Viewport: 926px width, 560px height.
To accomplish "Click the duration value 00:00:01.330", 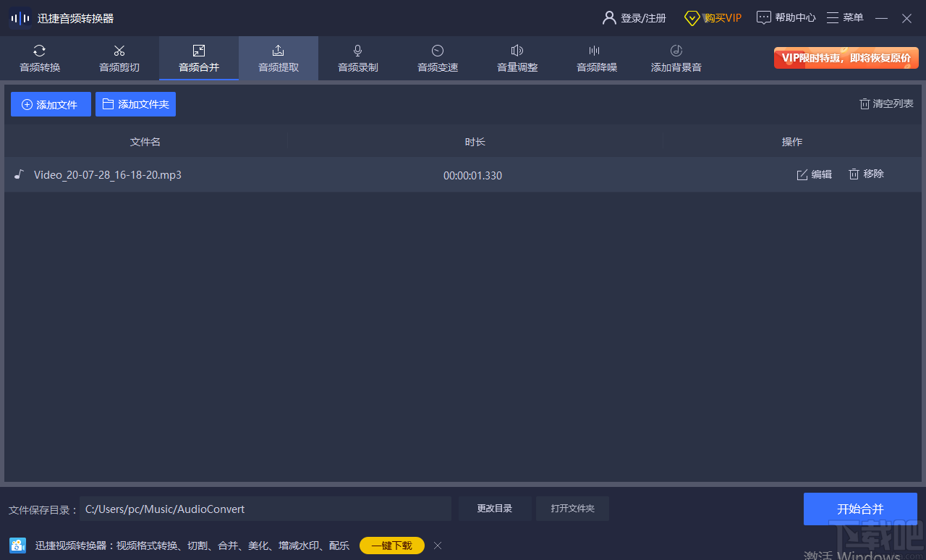I will pyautogui.click(x=472, y=175).
